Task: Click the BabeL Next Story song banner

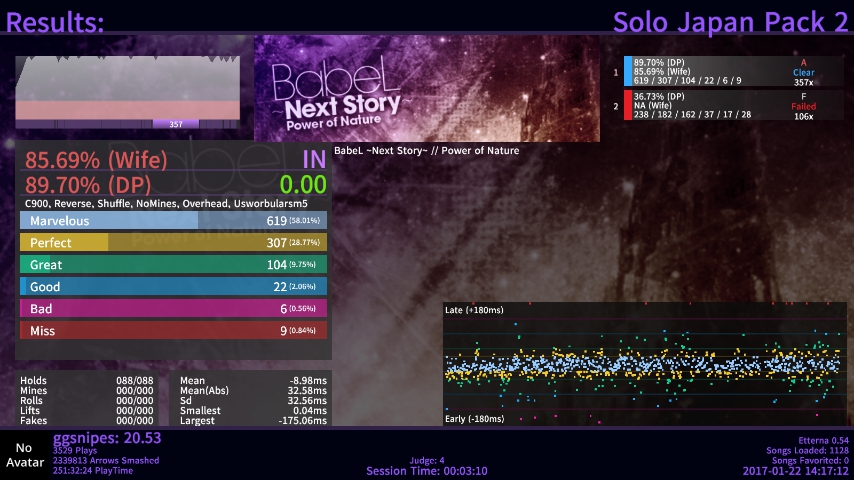Action: pyautogui.click(x=426, y=89)
